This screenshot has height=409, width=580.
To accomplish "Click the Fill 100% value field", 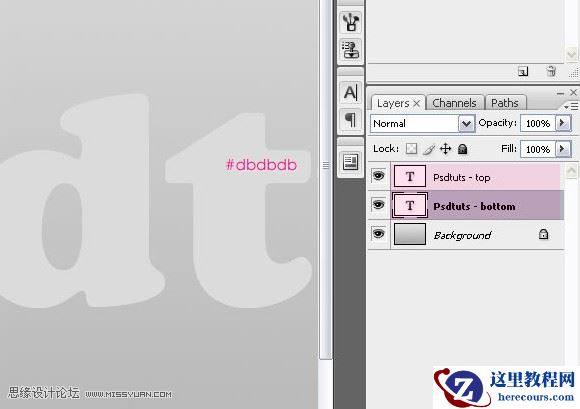I will pos(538,149).
